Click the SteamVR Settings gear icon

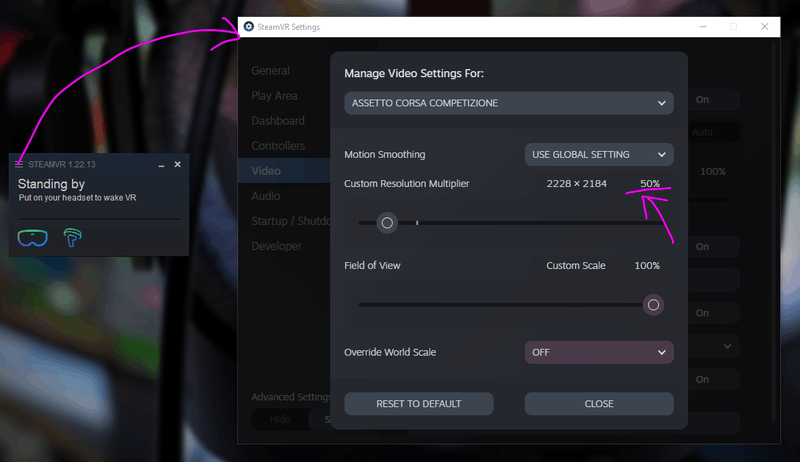pos(248,27)
